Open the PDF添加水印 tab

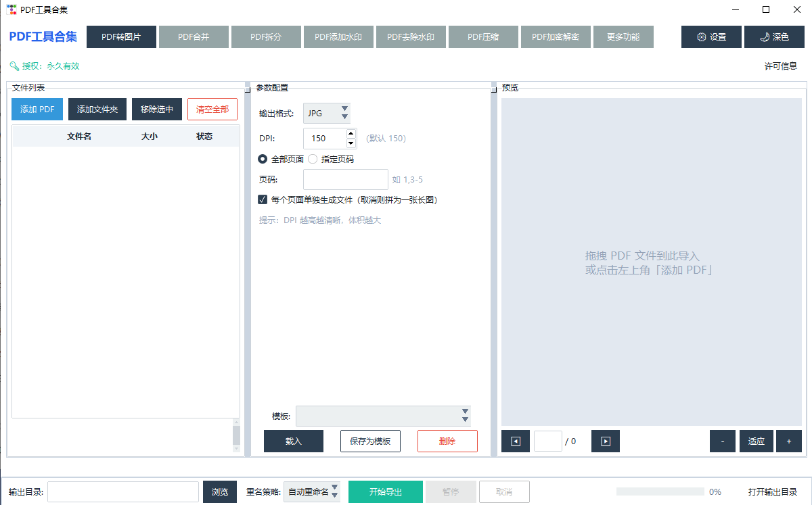[x=338, y=37]
